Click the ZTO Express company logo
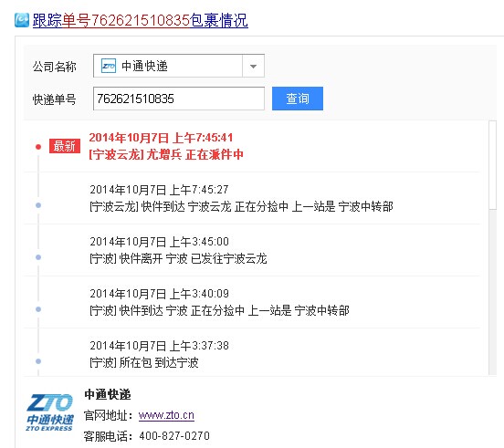 point(49,413)
